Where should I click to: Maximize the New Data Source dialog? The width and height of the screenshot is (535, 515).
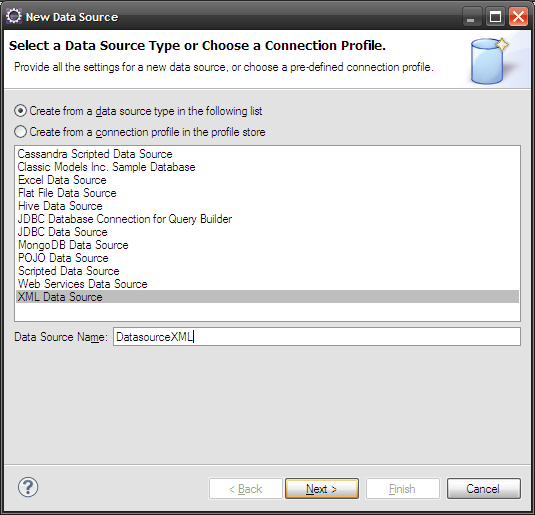tap(495, 17)
